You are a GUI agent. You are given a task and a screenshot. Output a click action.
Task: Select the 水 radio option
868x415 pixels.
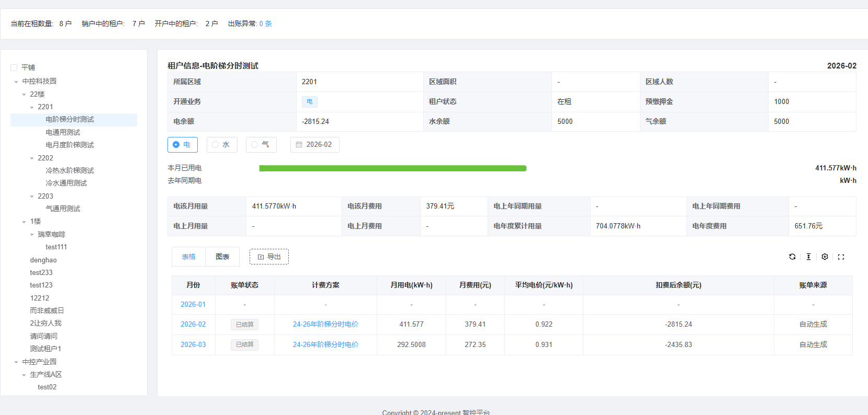point(222,145)
